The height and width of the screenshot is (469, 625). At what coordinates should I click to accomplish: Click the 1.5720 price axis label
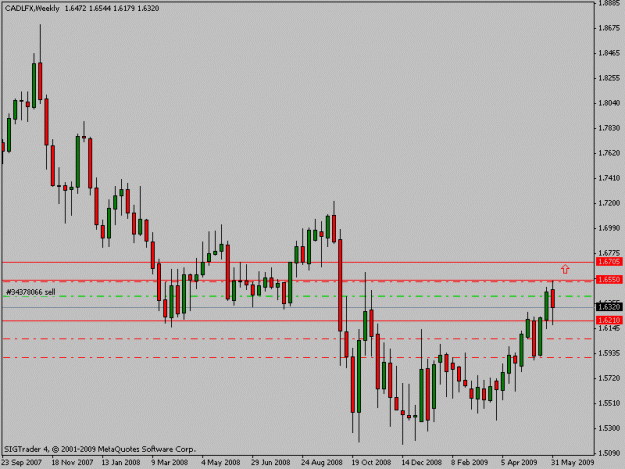tap(609, 378)
